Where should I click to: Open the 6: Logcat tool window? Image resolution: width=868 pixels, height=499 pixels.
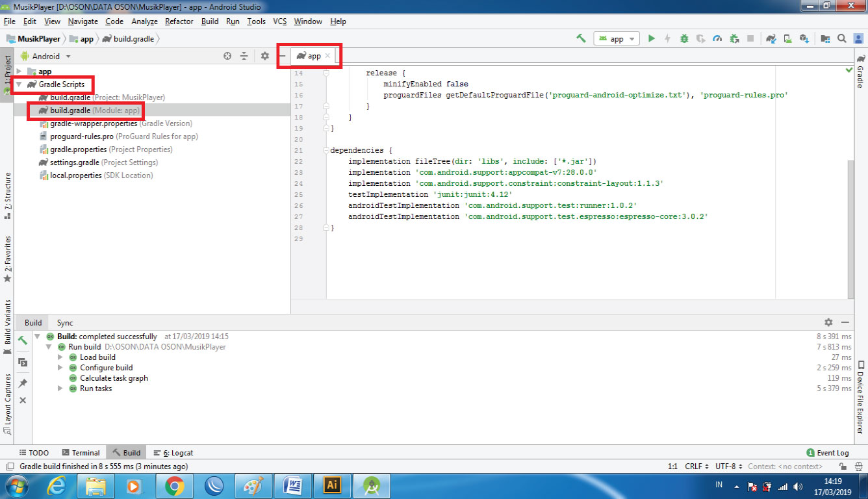(x=173, y=453)
